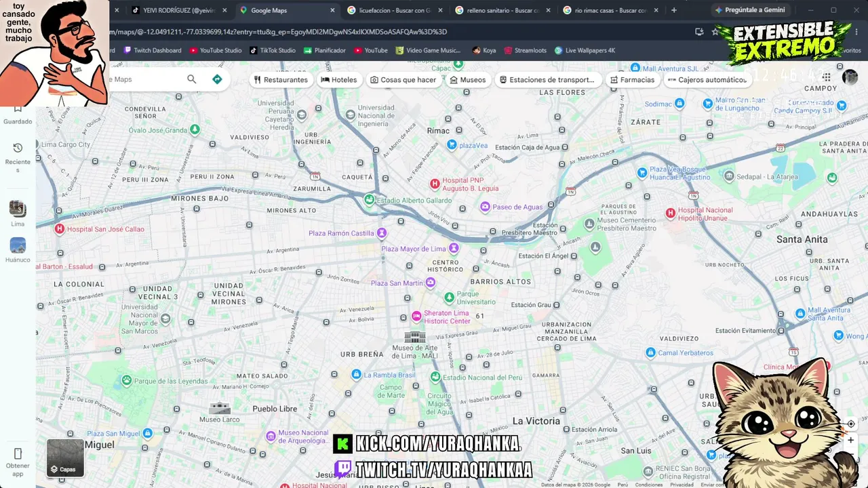Switch to the licuefaccion search tab
Viewport: 868px width, 488px height.
(393, 10)
